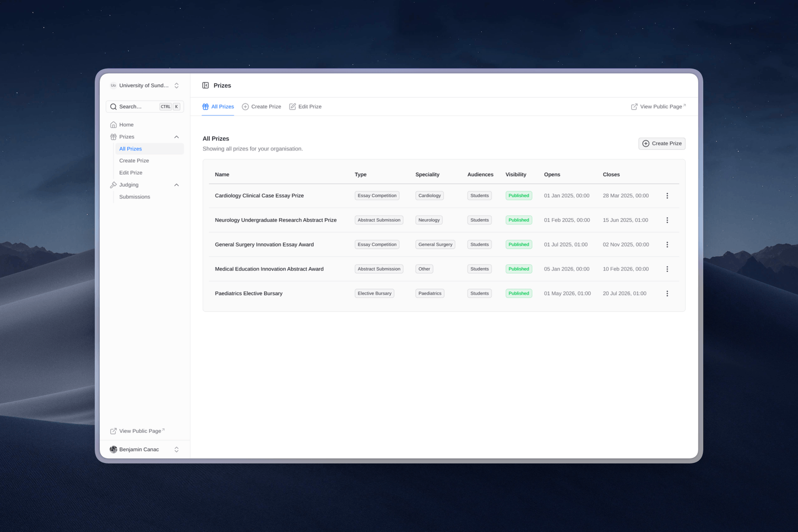This screenshot has height=532, width=798.
Task: Open more options for Paediatrics Elective Bursary
Action: point(667,294)
